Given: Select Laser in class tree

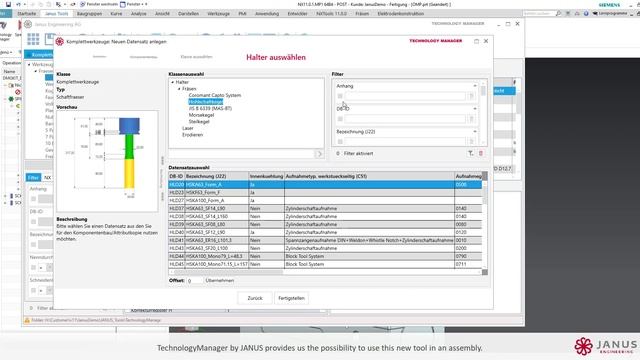Looking at the screenshot, I should click(188, 128).
